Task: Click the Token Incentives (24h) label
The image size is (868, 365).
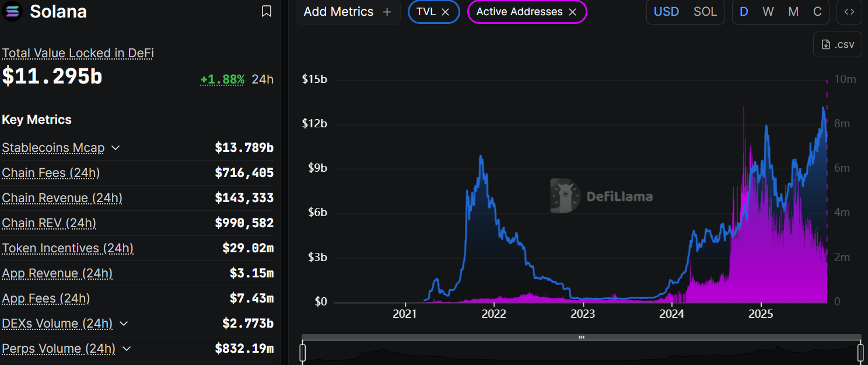Action: [x=68, y=248]
